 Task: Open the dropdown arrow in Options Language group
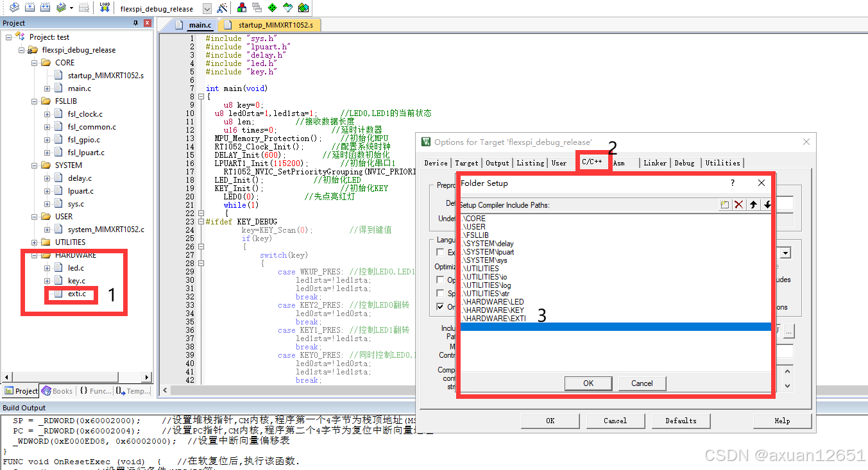coord(785,253)
